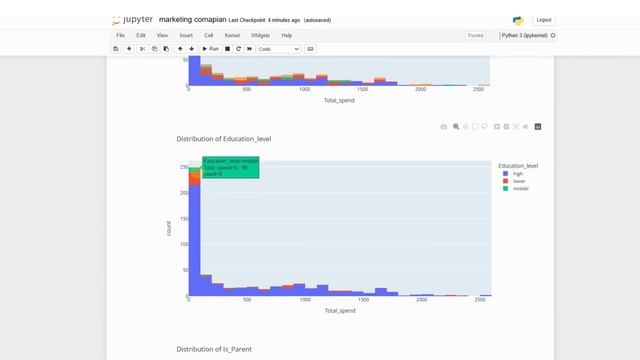
Task: Click the 'Distribution of Is_Parent' heading
Action: point(214,349)
